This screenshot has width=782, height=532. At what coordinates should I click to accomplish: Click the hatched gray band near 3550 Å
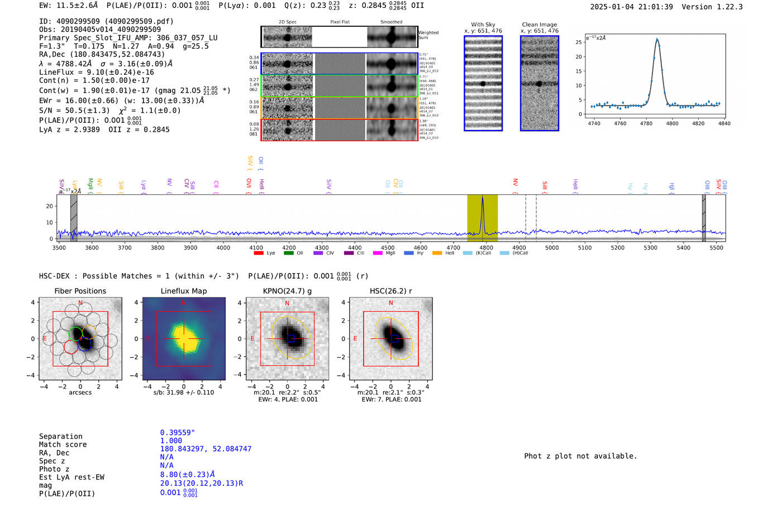(x=74, y=218)
